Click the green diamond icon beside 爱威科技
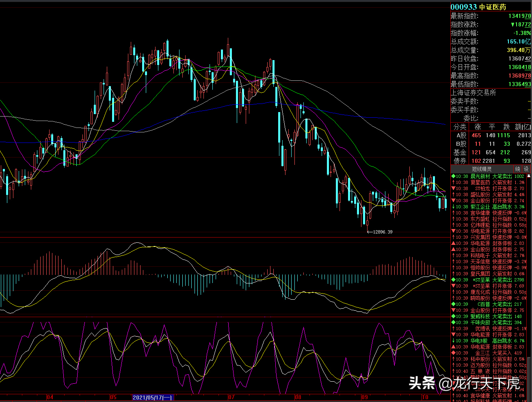This screenshot has height=402, width=532. pos(453,316)
